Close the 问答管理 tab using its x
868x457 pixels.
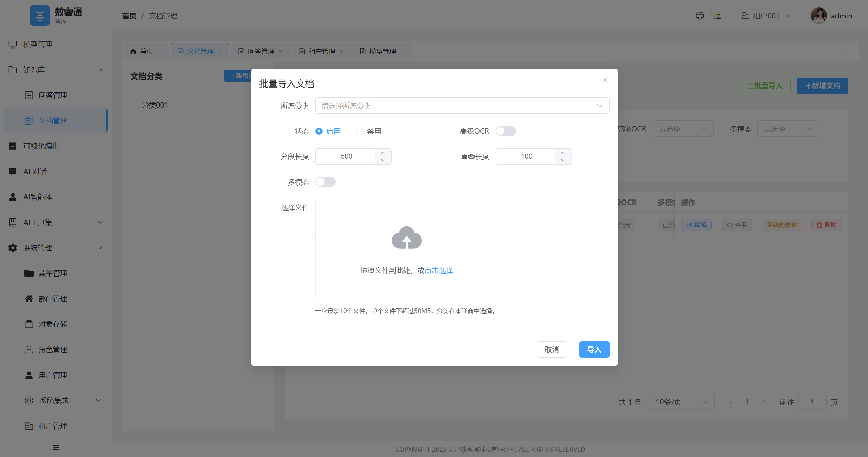coord(281,52)
